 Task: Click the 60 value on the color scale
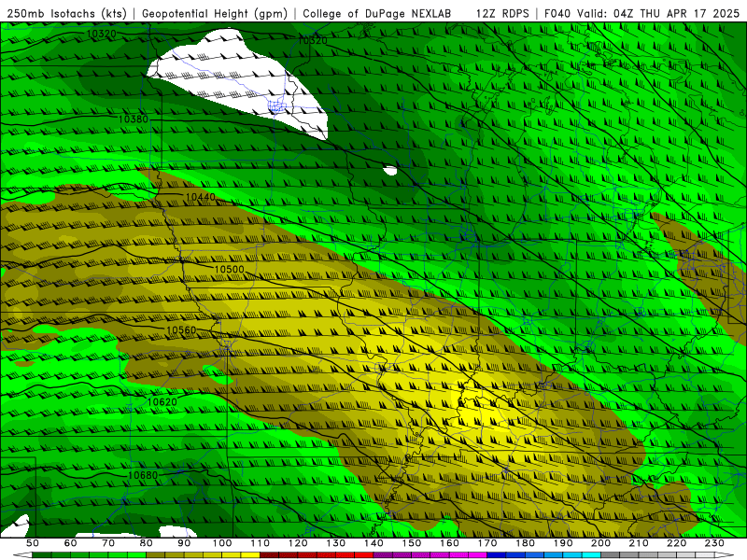(x=70, y=543)
